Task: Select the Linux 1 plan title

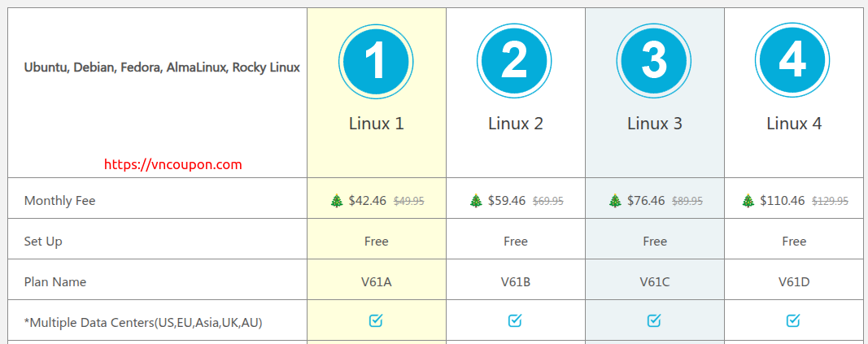Action: pos(376,124)
